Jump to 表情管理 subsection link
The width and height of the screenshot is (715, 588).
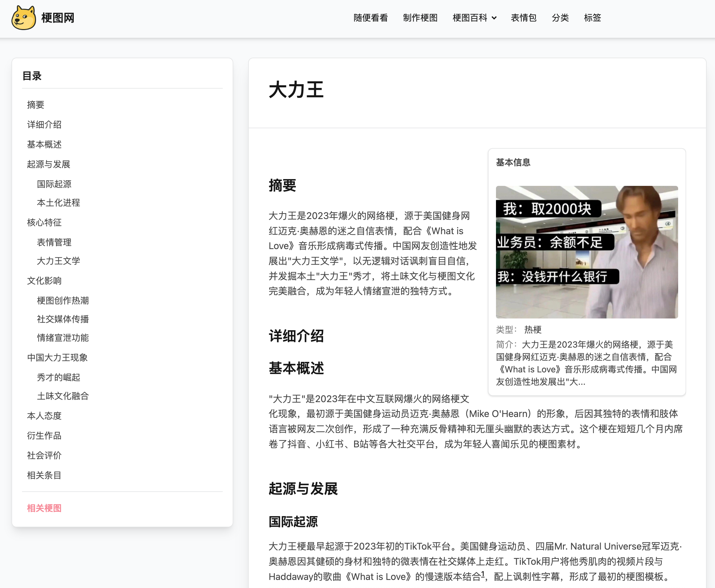(54, 242)
